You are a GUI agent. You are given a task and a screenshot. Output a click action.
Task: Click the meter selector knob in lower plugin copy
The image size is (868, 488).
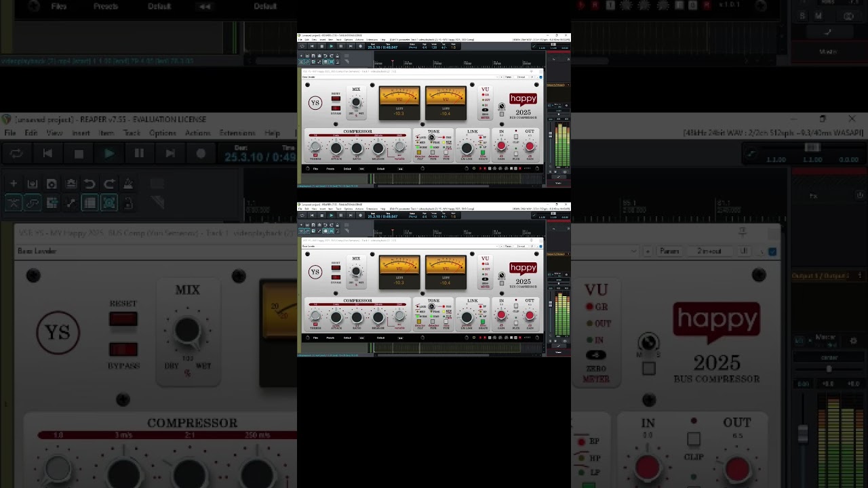point(502,275)
